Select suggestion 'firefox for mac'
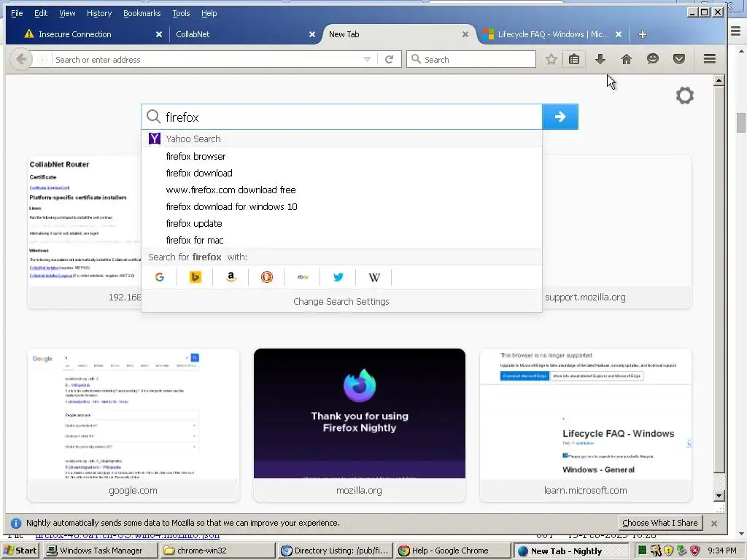Image resolution: width=747 pixels, height=560 pixels. [341, 240]
